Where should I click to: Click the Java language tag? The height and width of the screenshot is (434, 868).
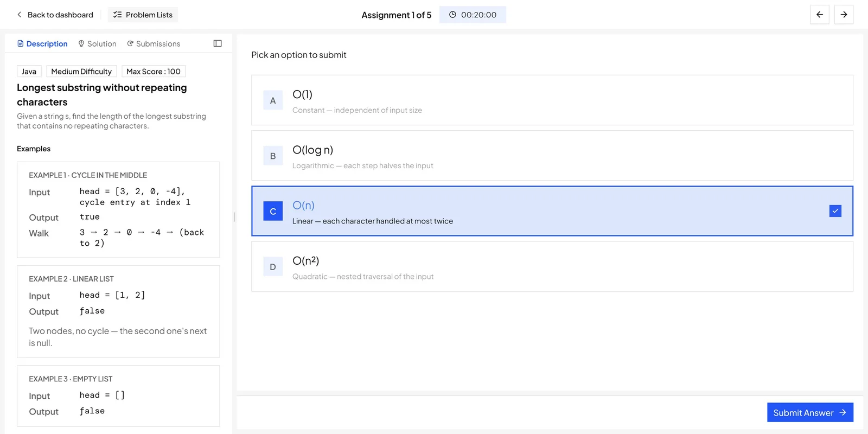[29, 72]
